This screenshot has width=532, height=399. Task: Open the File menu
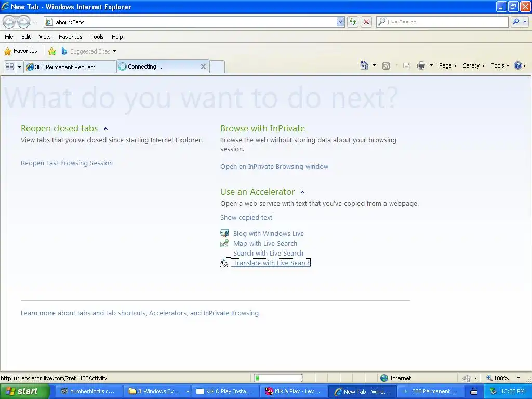(x=9, y=37)
